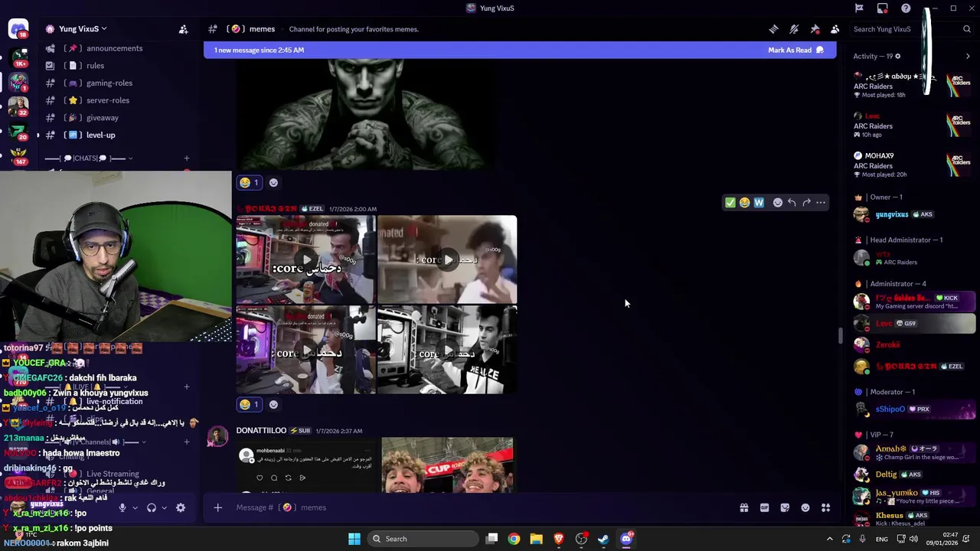Toggle channel notification settings bell
The width and height of the screenshot is (980, 551).
794,29
